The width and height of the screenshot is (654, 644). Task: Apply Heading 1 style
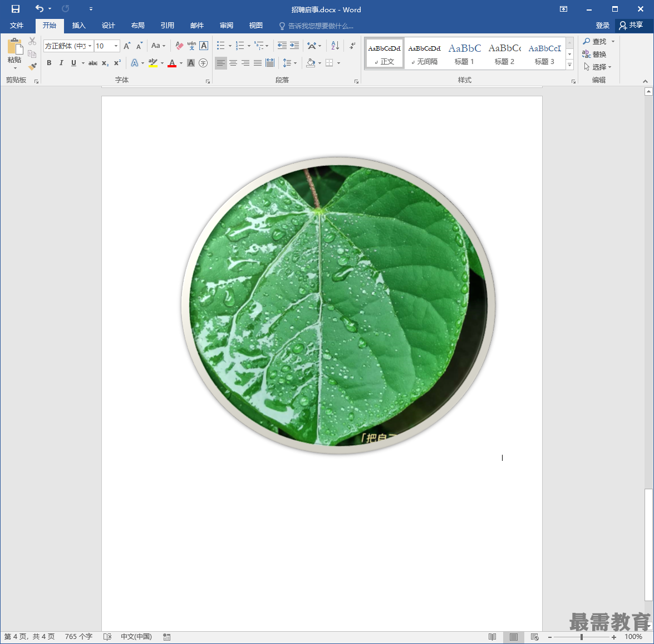point(464,53)
